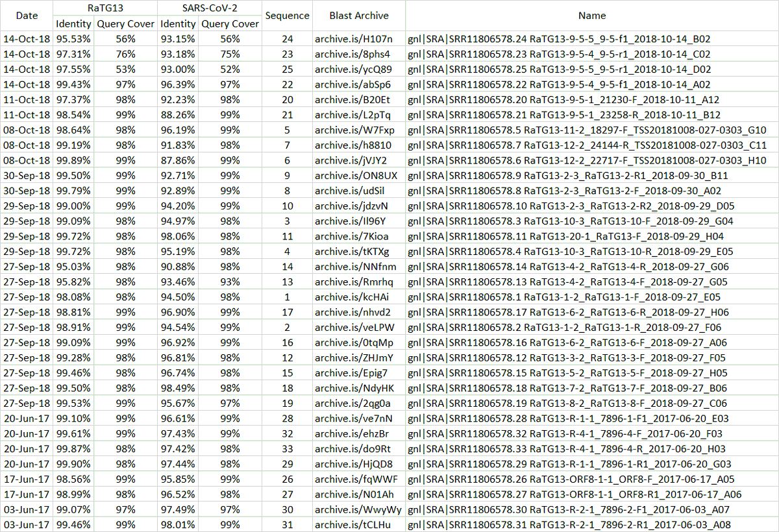Click RaTG13 identity value 95.03%

[73, 267]
